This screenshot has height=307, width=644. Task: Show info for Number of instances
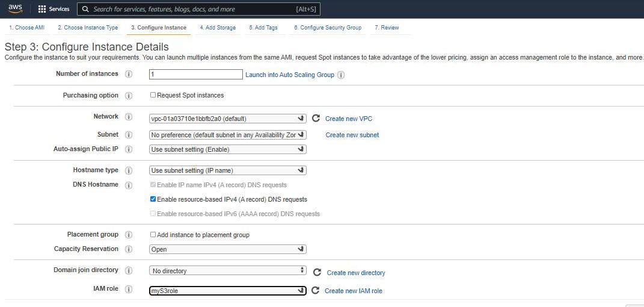coord(128,74)
